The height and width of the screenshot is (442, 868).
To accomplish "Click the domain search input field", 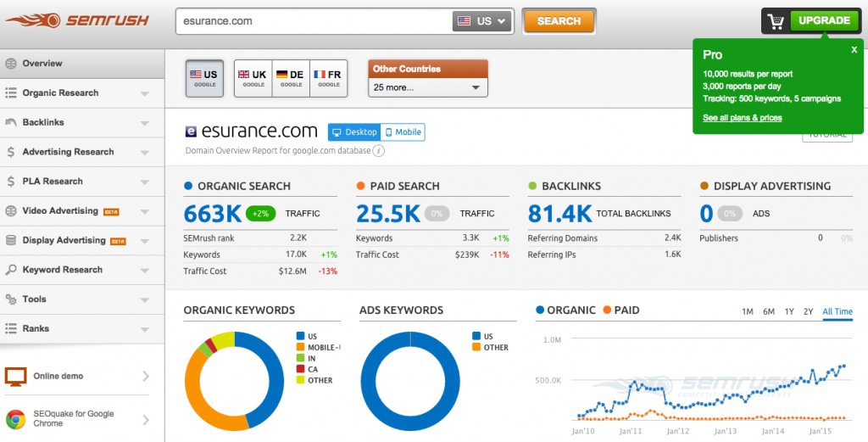I will 314,21.
